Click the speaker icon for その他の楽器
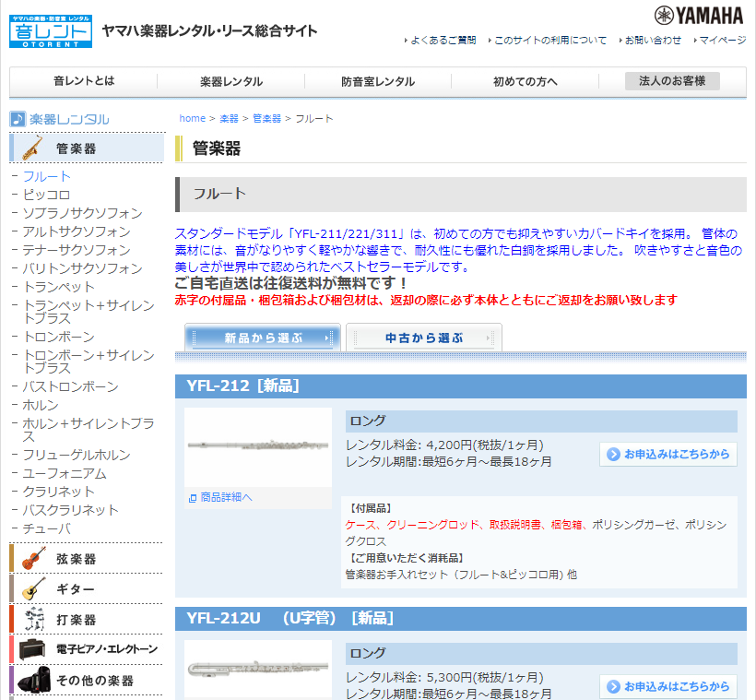 click(x=34, y=680)
